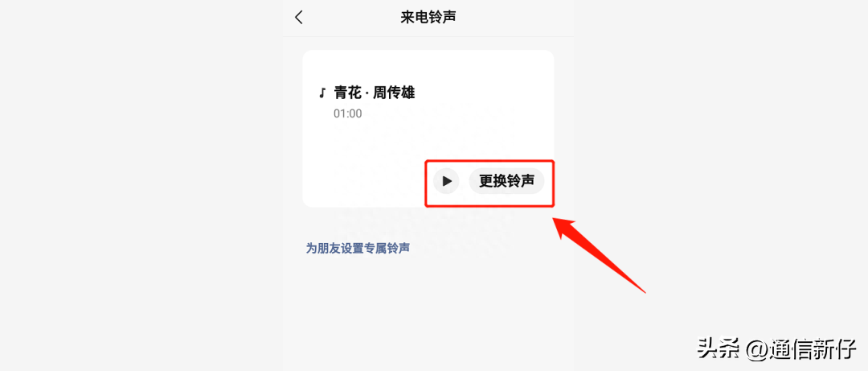Screen dimensions: 868x371
Task: Tap the song name 青花
Action: pyautogui.click(x=347, y=93)
